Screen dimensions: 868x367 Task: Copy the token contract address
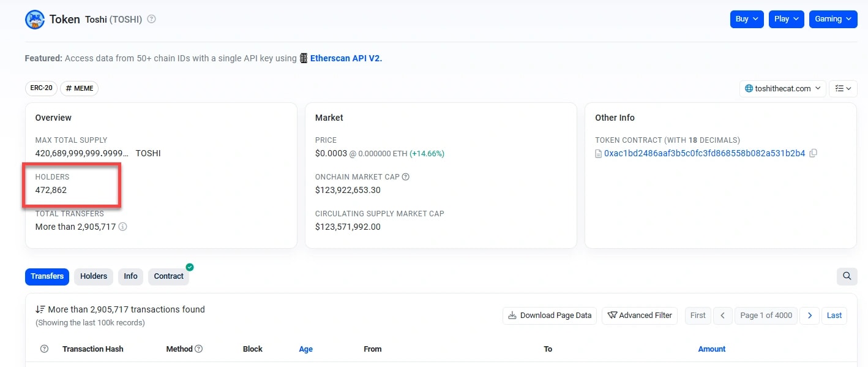click(814, 153)
